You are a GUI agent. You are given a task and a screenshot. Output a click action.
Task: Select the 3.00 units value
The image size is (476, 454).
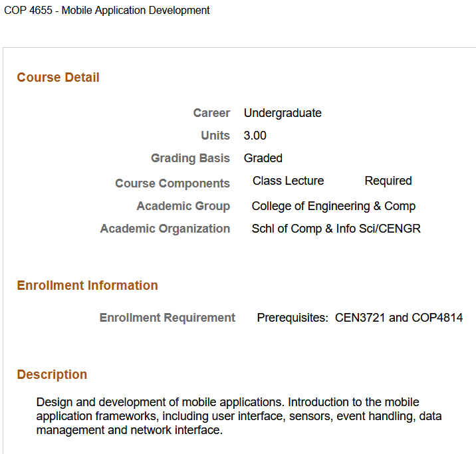(255, 136)
